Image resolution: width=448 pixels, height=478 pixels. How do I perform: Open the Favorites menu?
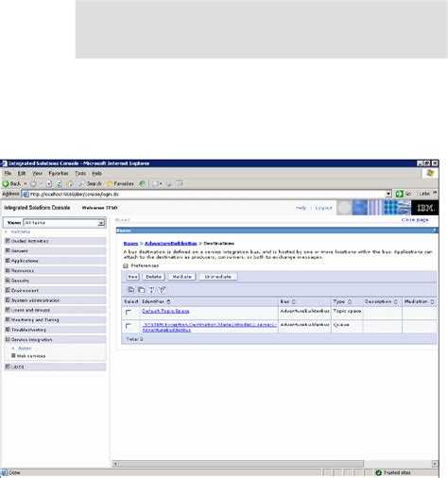click(x=59, y=173)
